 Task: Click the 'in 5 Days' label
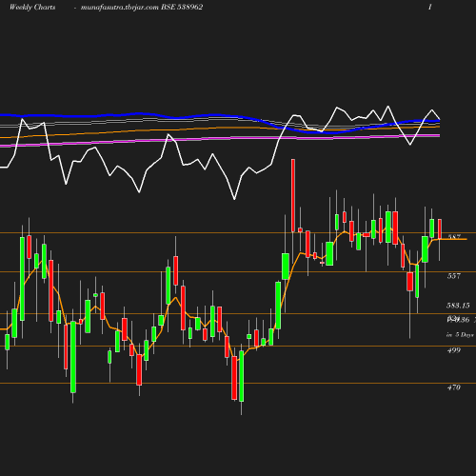click(x=460, y=335)
